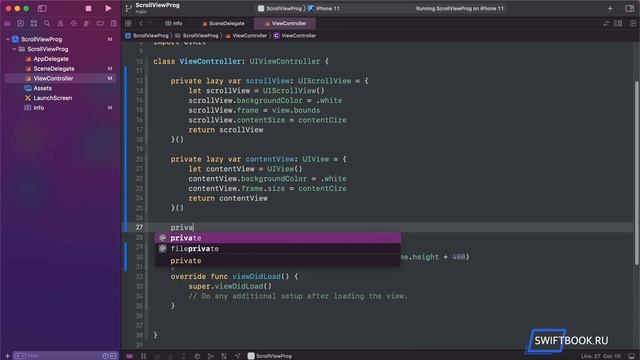The height and width of the screenshot is (360, 640).
Task: Open Environment Overrides in debug bar
Action: coord(224,356)
